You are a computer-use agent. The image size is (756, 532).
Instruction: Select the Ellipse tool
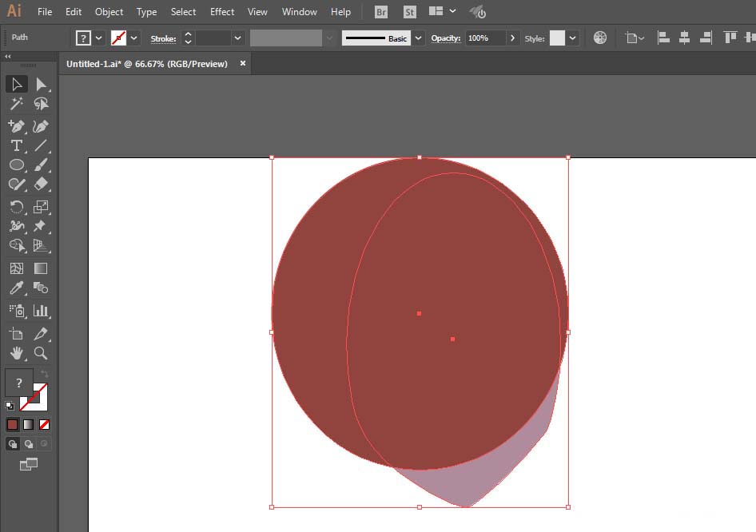(x=17, y=165)
